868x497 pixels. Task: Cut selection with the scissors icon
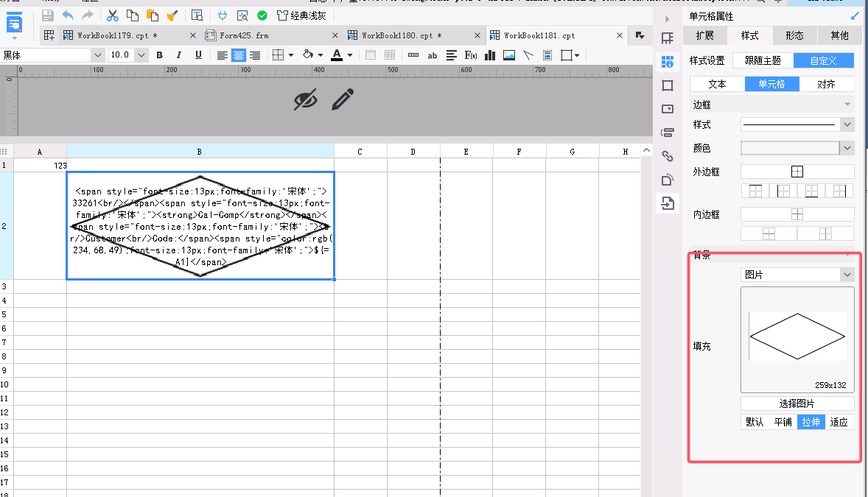click(113, 15)
